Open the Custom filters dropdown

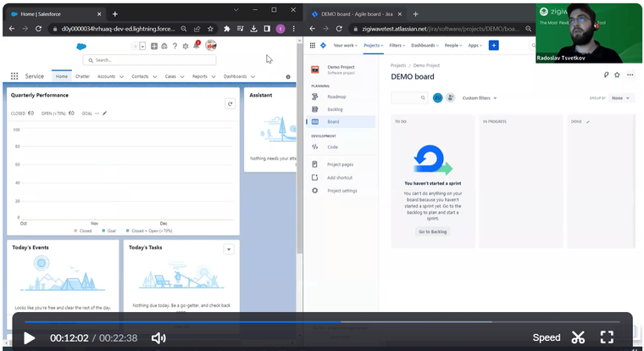[480, 97]
